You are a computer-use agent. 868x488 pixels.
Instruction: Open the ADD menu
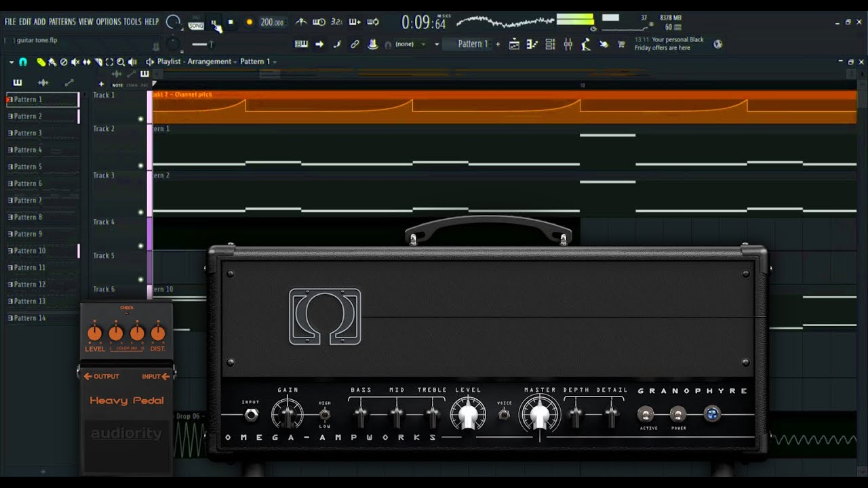tap(40, 22)
